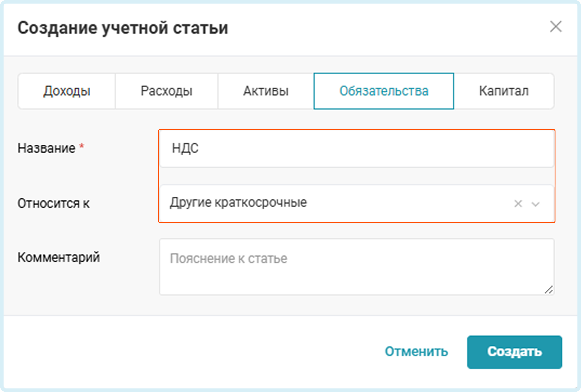Image resolution: width=581 pixels, height=392 pixels.
Task: Close the Создание учетной статьи dialog
Action: pos(556,27)
